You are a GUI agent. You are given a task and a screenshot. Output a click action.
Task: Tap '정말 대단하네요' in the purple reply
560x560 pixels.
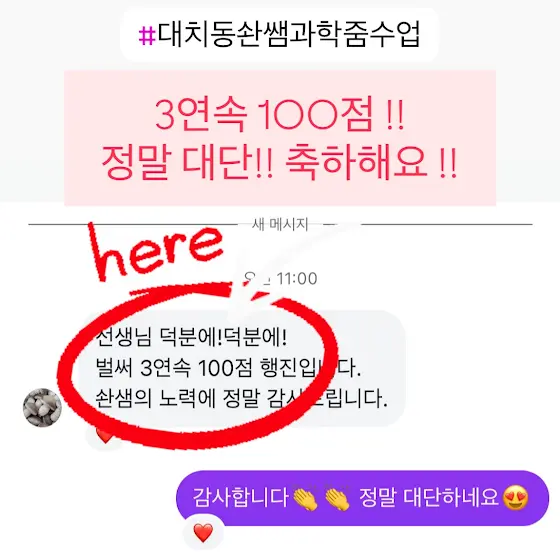[428, 497]
